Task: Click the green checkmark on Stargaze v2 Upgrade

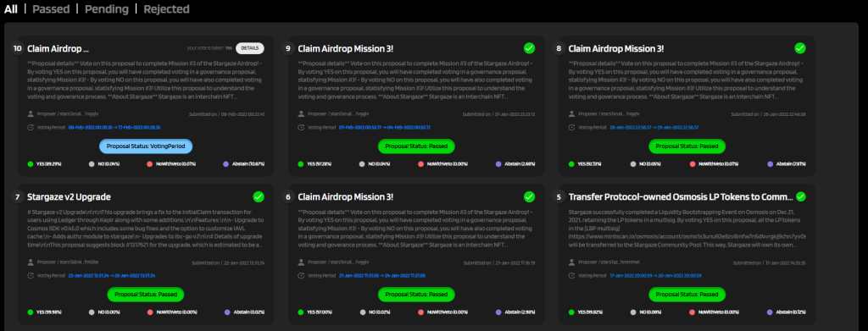Action: coord(259,196)
